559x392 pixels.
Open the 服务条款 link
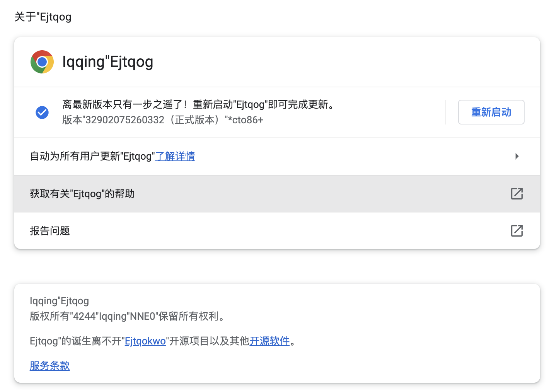[x=50, y=366]
